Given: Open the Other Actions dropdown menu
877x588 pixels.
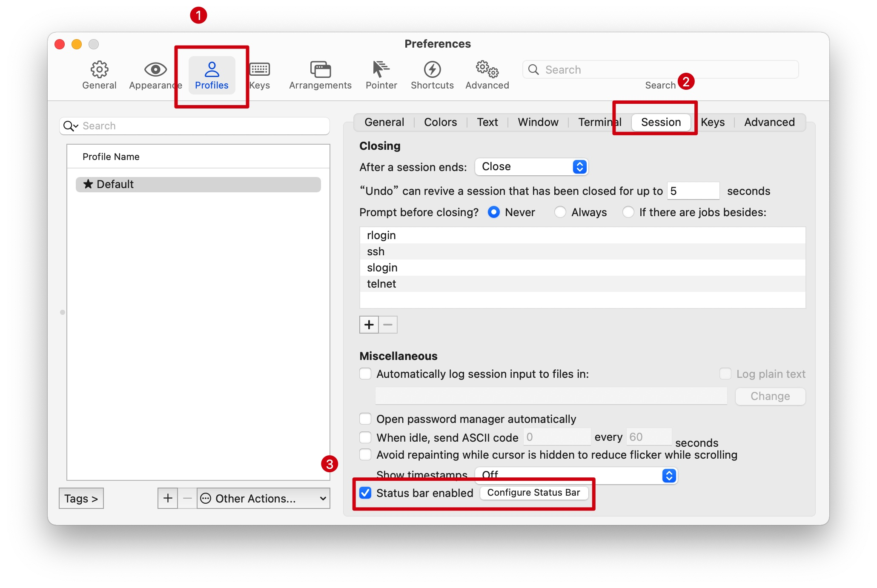Looking at the screenshot, I should tap(263, 498).
